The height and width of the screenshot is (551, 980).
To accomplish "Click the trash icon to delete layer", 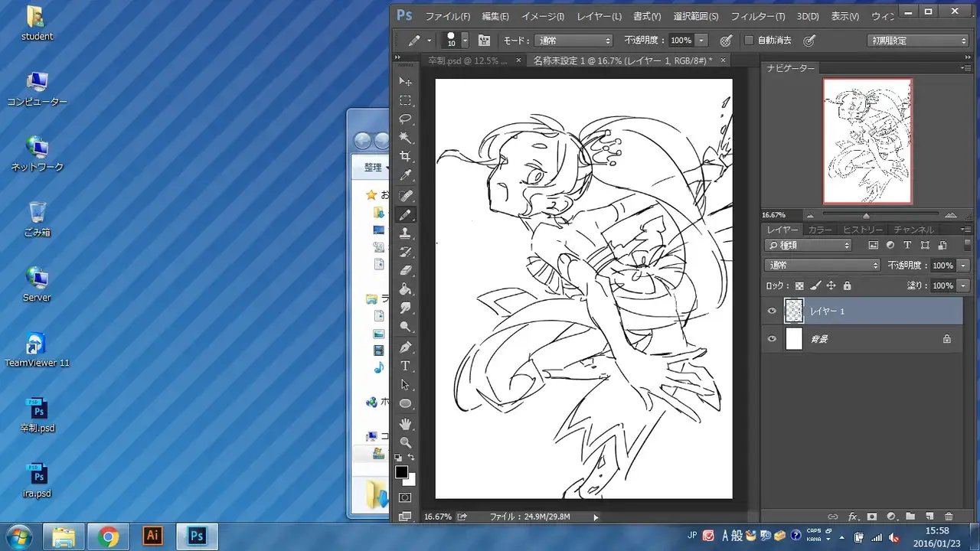I will pos(949,517).
